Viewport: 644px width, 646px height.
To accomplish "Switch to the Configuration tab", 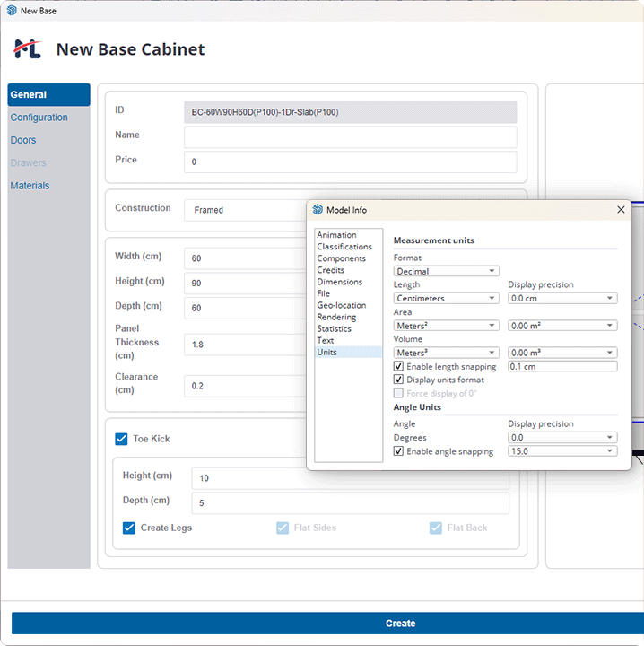I will click(x=39, y=118).
